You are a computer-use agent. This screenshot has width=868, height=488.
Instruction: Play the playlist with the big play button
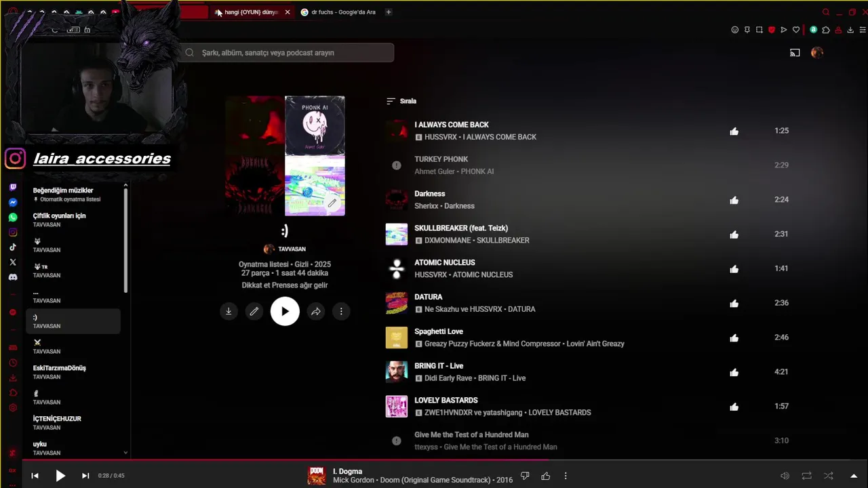pos(285,311)
